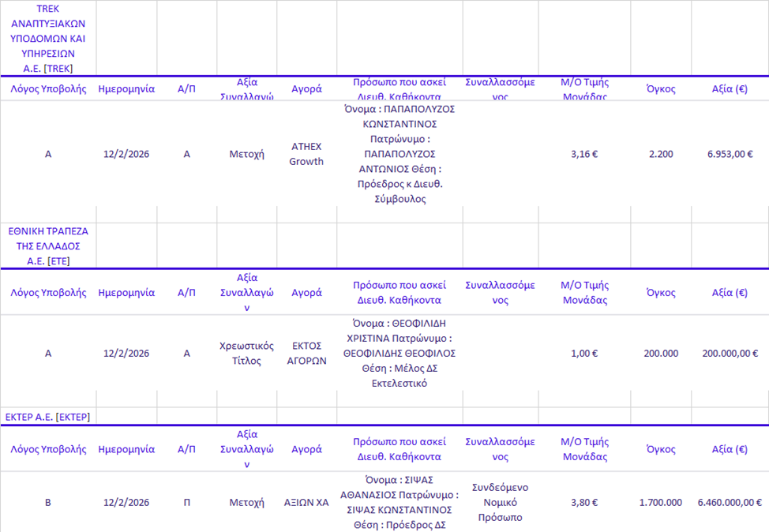Screen dimensions: 769x532
Task: Click Αξία Συναλλαγών header under ΕΚΤΕΡ
Action: coord(246,448)
